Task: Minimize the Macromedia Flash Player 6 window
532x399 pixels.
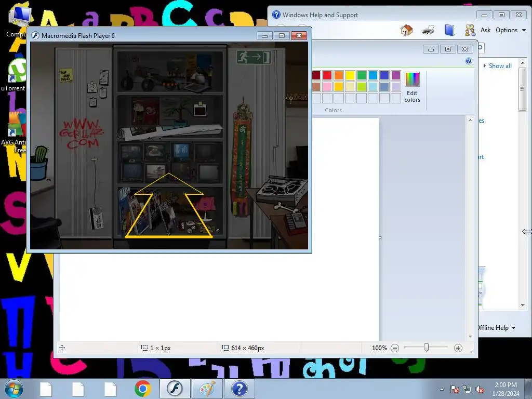Action: (264, 36)
